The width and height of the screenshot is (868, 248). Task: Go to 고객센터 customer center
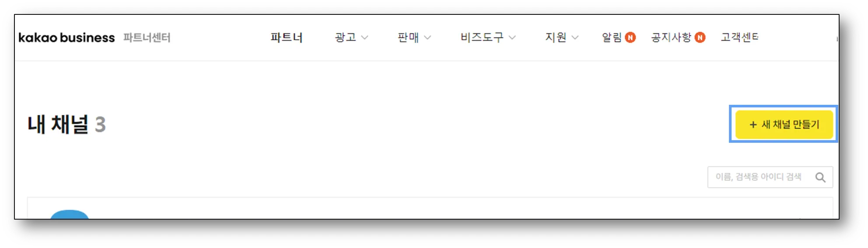(x=740, y=38)
